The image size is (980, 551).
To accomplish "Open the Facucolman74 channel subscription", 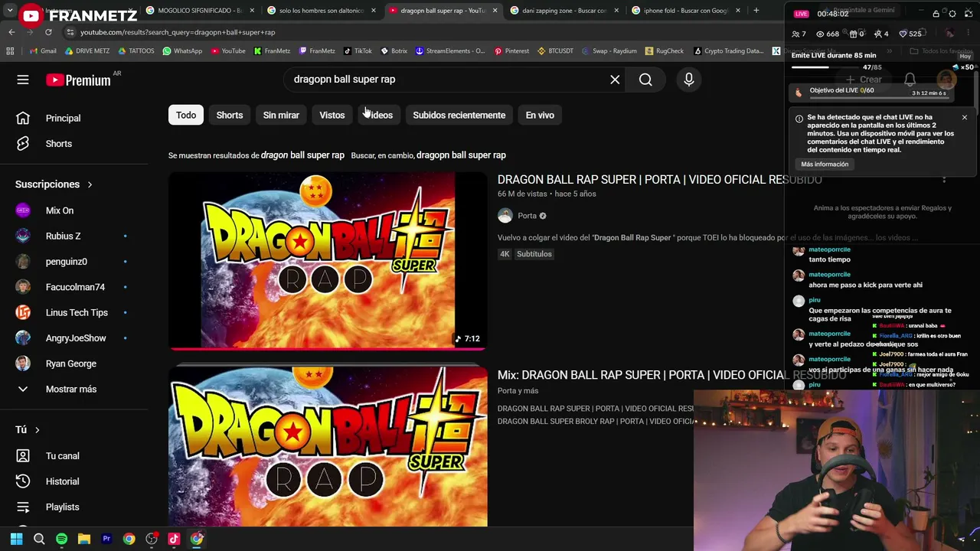I will point(75,287).
